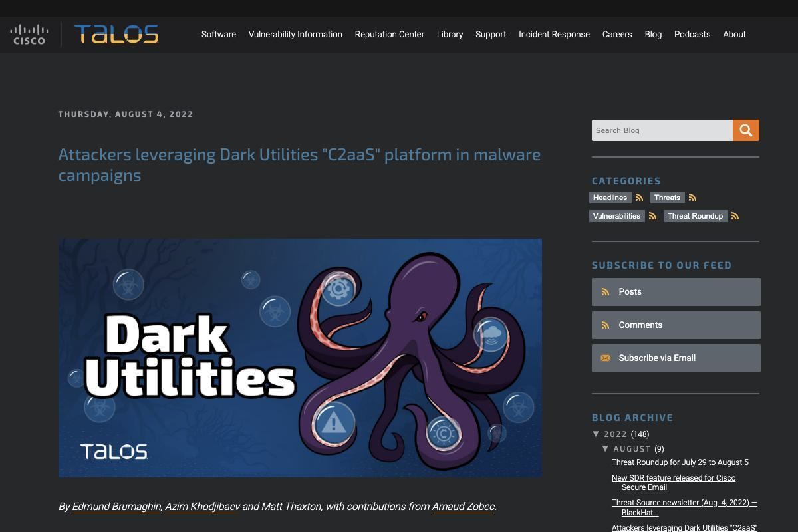This screenshot has width=798, height=532.
Task: Click the RSS icon on Posts button
Action: pos(605,292)
